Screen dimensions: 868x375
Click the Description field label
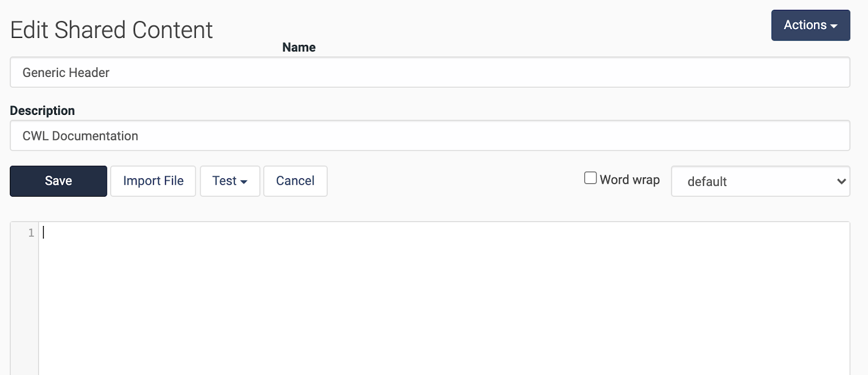click(x=42, y=111)
